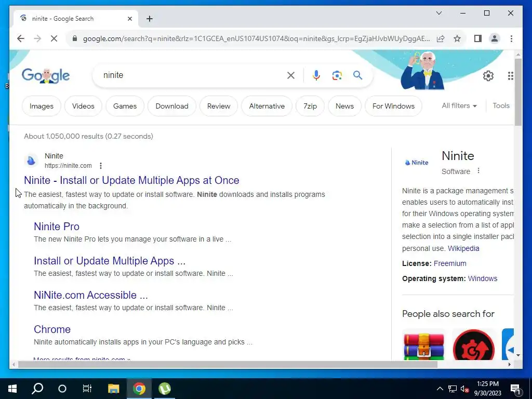Open Install or Update Multiple Apps sitelink
The height and width of the screenshot is (399, 532).
pos(110,261)
